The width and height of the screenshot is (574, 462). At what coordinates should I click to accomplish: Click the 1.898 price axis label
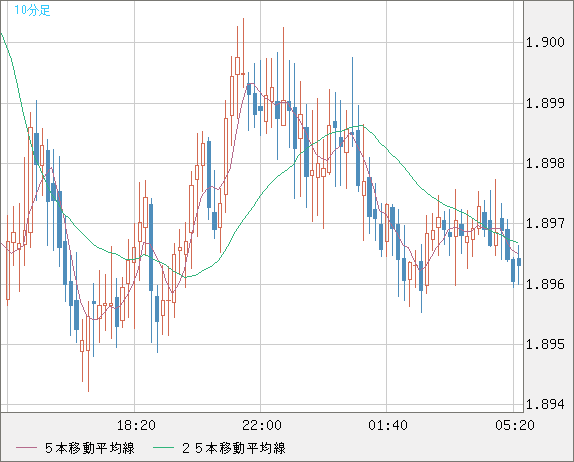[x=545, y=163]
